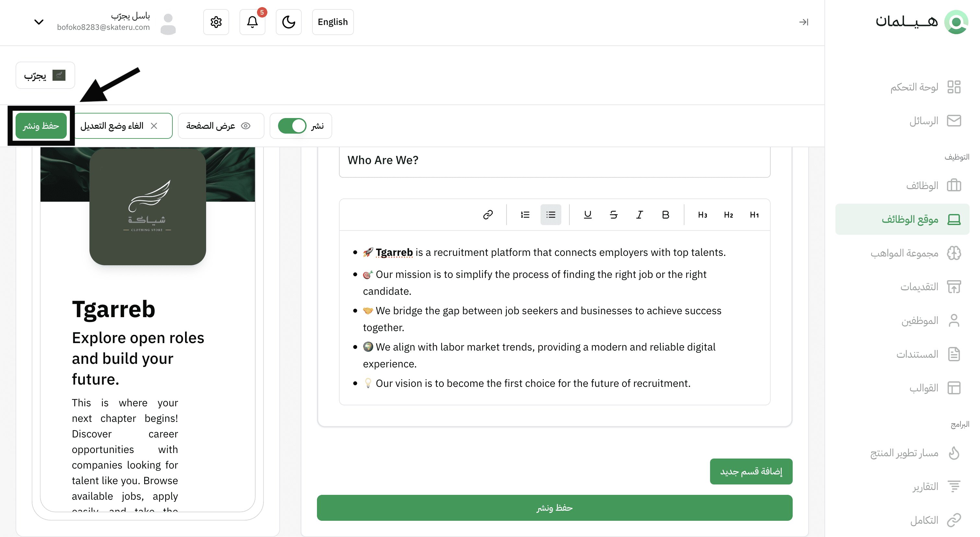Toggle the نشر publish switch
The height and width of the screenshot is (537, 980).
tap(292, 125)
